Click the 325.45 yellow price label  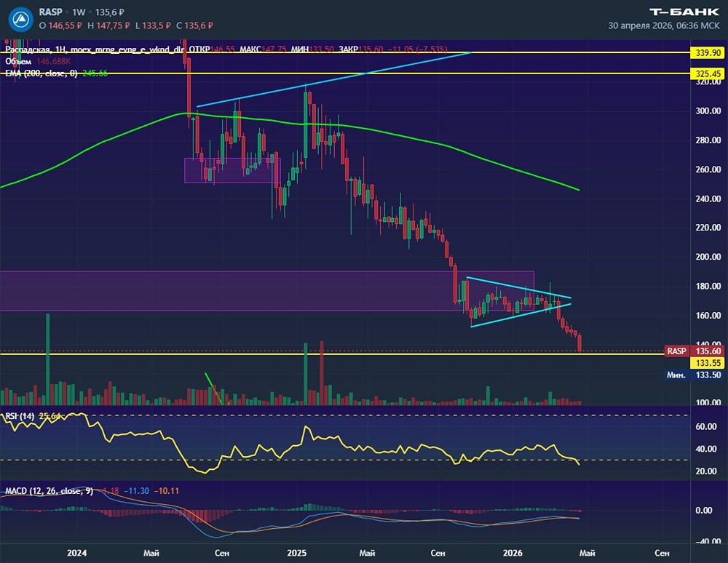click(x=708, y=73)
